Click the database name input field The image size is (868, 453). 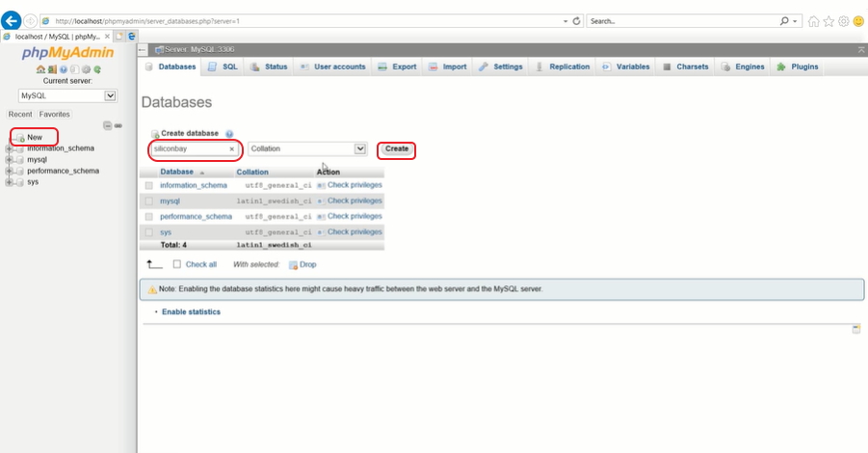pyautogui.click(x=189, y=149)
